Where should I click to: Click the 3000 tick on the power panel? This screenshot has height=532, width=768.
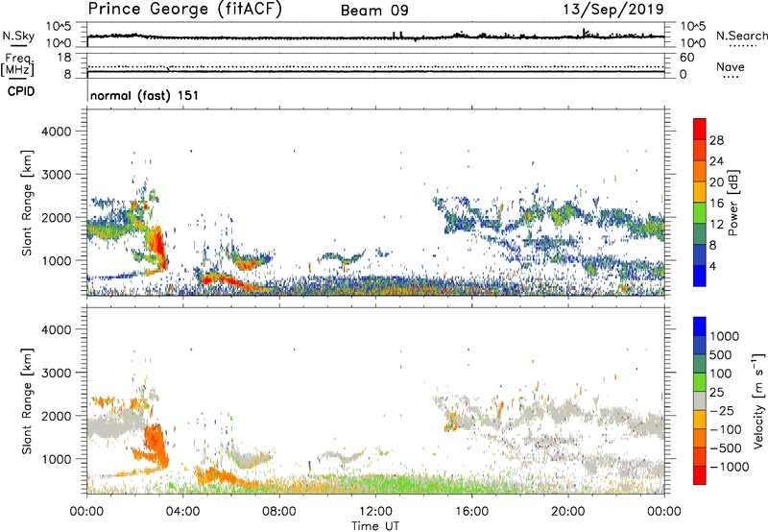[x=57, y=175]
